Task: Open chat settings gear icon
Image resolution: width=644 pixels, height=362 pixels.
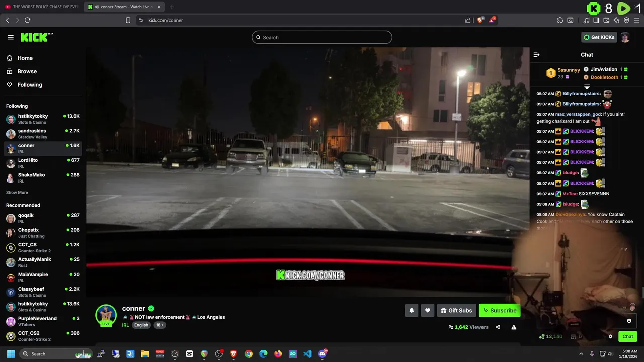Action: [610, 337]
